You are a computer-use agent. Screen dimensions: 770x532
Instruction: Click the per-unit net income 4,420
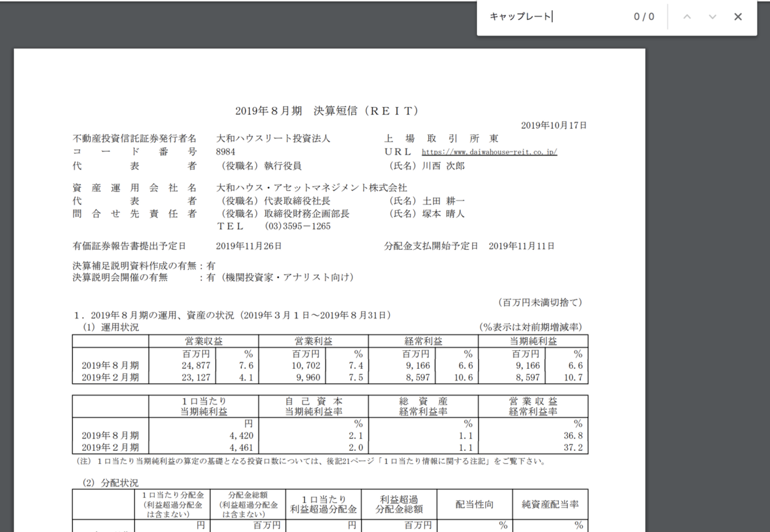tap(241, 436)
